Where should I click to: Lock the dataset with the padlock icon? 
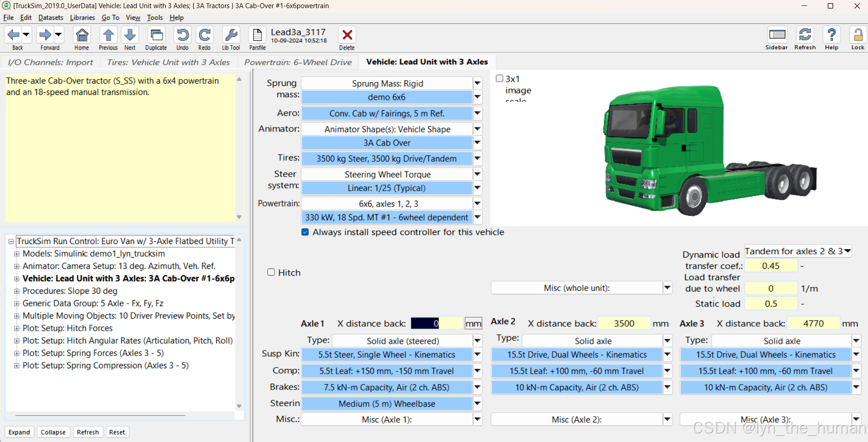click(x=858, y=35)
